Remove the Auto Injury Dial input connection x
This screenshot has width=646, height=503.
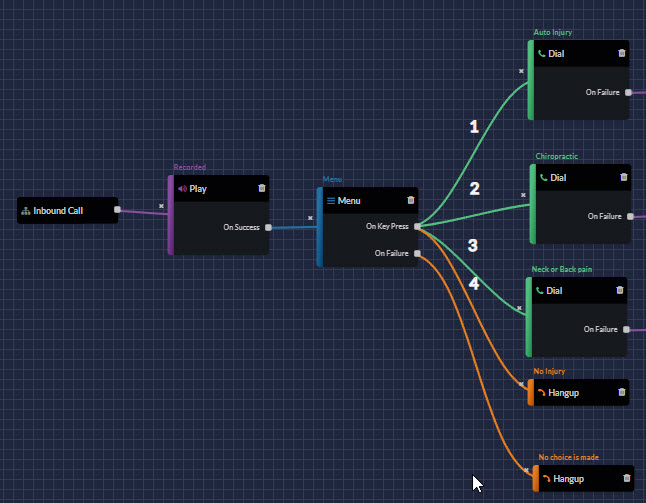pyautogui.click(x=520, y=71)
